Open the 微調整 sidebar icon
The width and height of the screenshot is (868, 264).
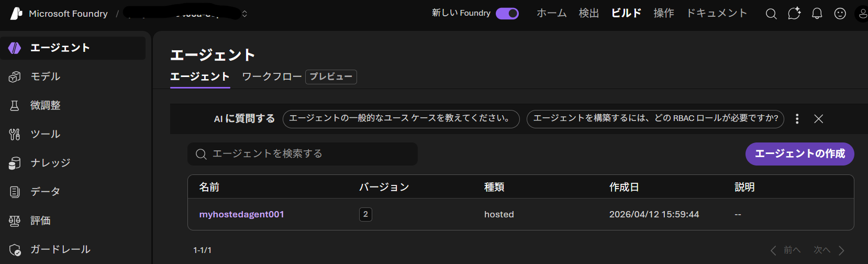click(x=15, y=106)
